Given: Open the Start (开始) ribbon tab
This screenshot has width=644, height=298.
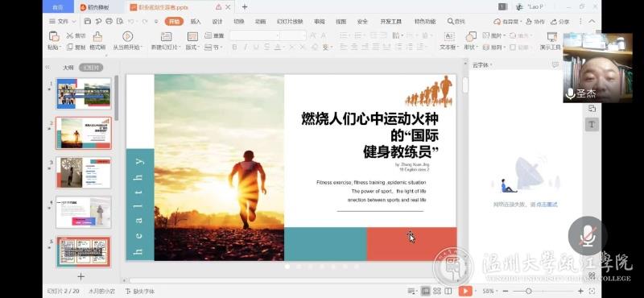Looking at the screenshot, I should pyautogui.click(x=174, y=22).
